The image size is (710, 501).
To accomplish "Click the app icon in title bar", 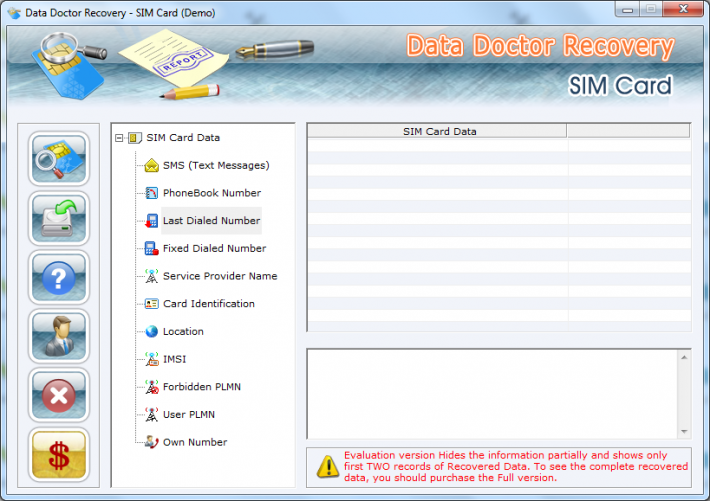I will [x=15, y=13].
